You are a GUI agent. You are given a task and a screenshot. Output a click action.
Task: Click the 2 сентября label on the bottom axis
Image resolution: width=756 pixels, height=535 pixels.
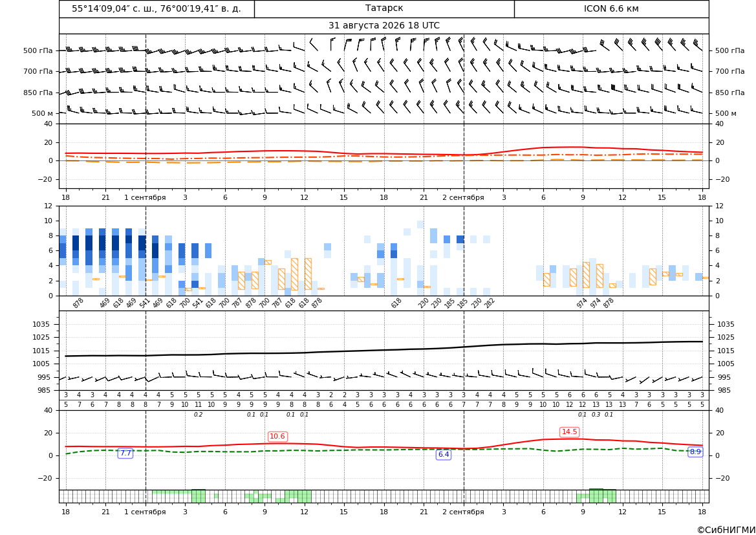[463, 512]
